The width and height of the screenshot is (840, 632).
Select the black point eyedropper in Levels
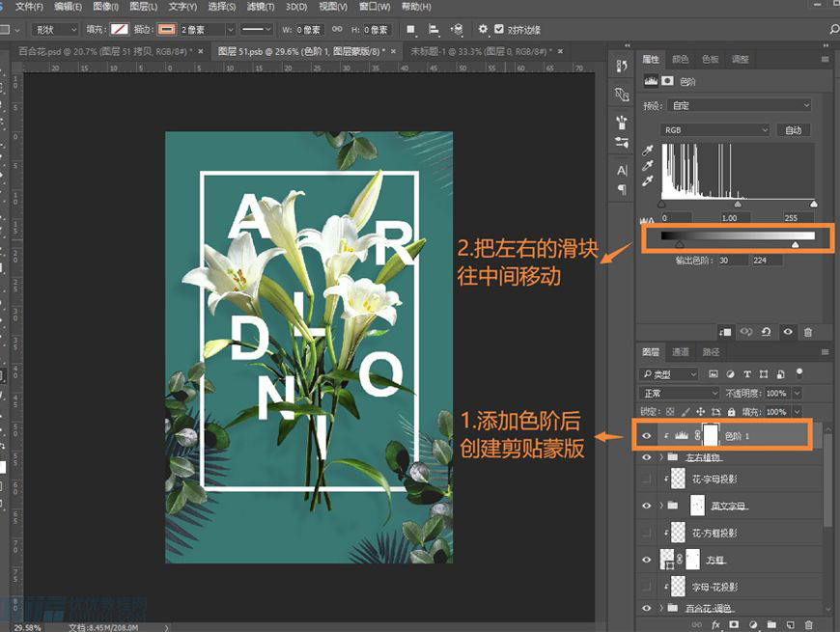pyautogui.click(x=648, y=150)
